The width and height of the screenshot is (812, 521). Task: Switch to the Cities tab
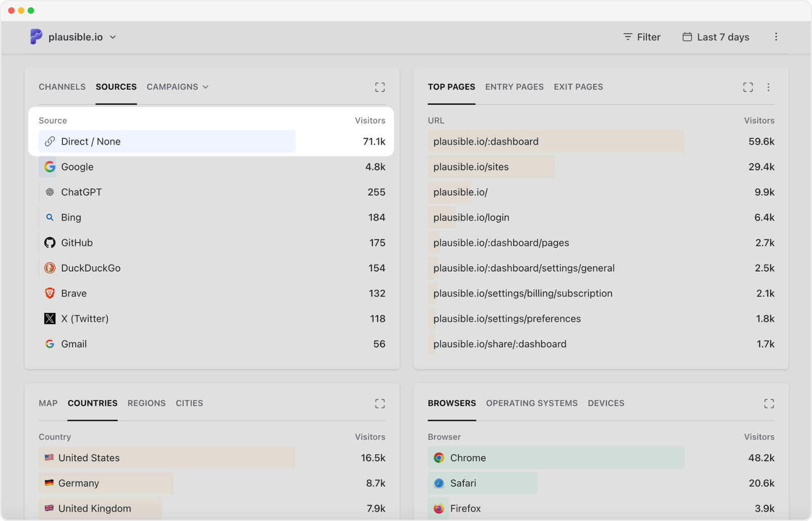coord(189,403)
